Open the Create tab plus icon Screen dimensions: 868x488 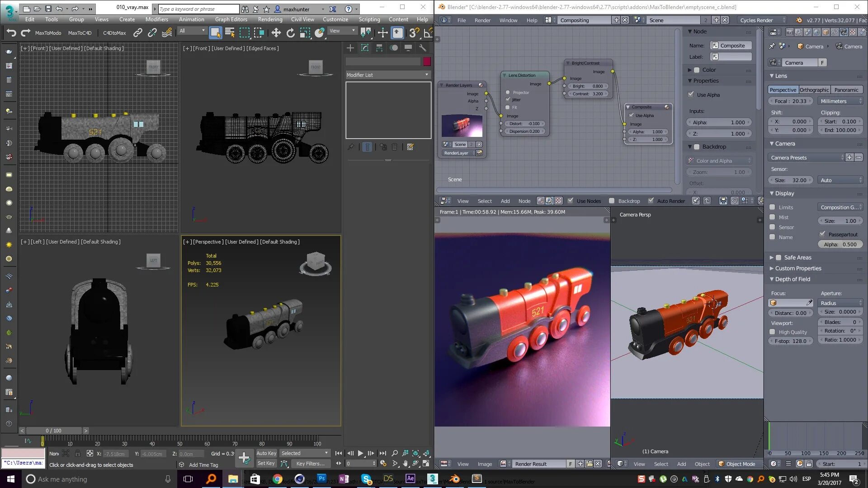tap(350, 48)
